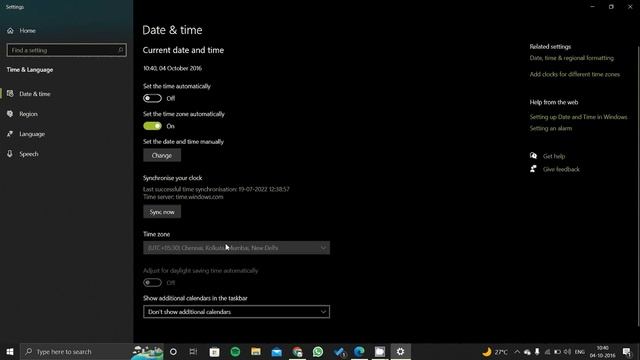Select the Speech microphone icon
640x360 pixels.
coord(10,154)
